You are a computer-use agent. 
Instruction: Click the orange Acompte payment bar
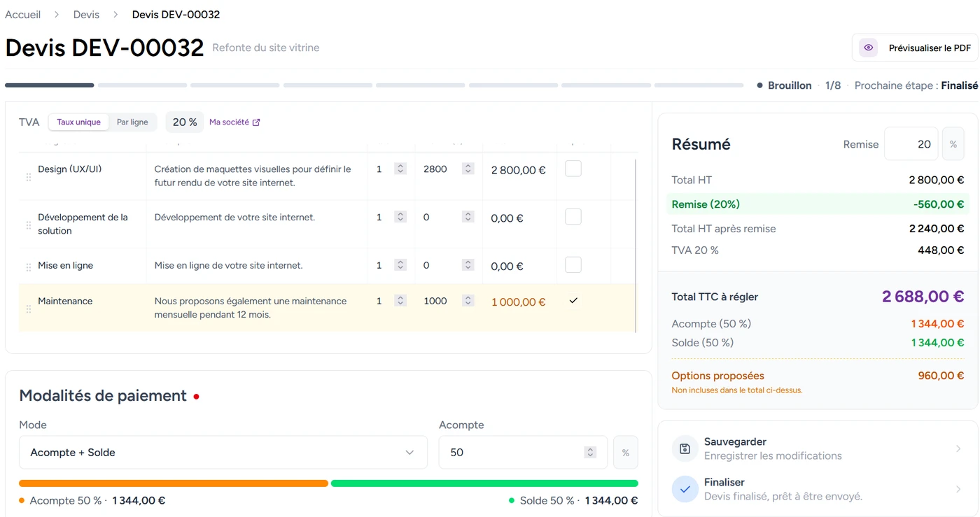click(174, 483)
